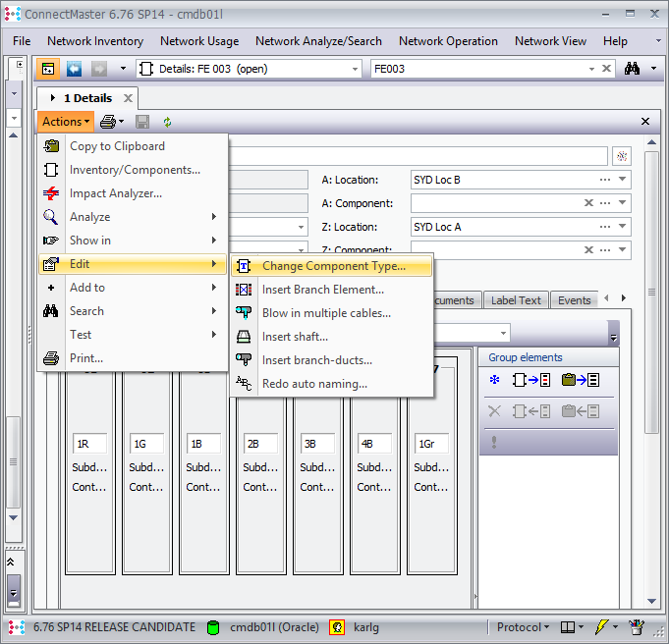
Task: Click the karlg user icon
Action: (x=337, y=627)
